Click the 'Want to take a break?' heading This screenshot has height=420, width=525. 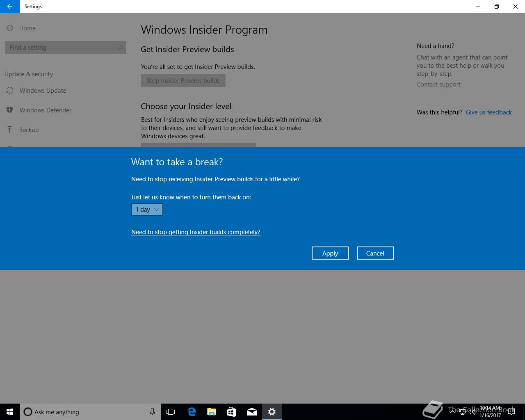pos(177,162)
